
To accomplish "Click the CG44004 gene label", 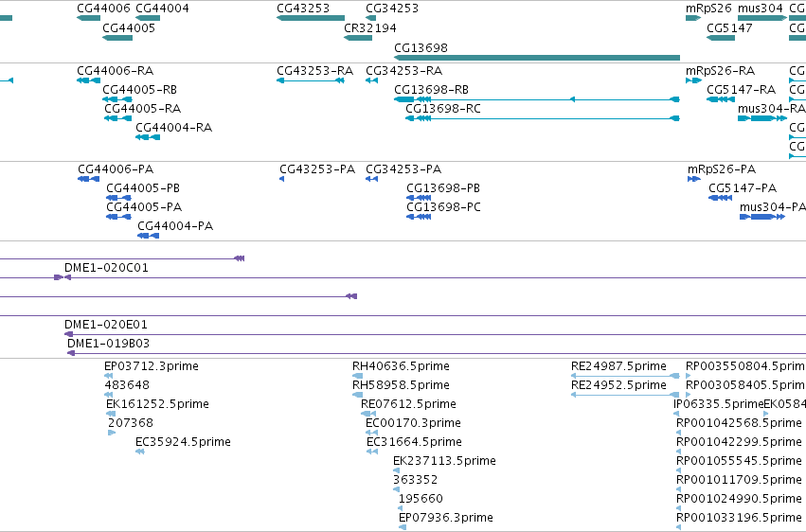I will pos(163,9).
